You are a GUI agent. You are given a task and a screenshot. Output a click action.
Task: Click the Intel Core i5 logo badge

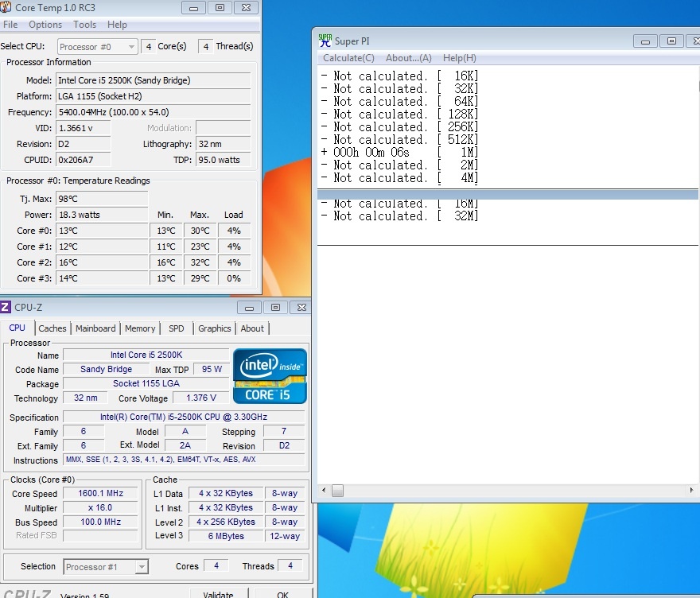(x=270, y=376)
